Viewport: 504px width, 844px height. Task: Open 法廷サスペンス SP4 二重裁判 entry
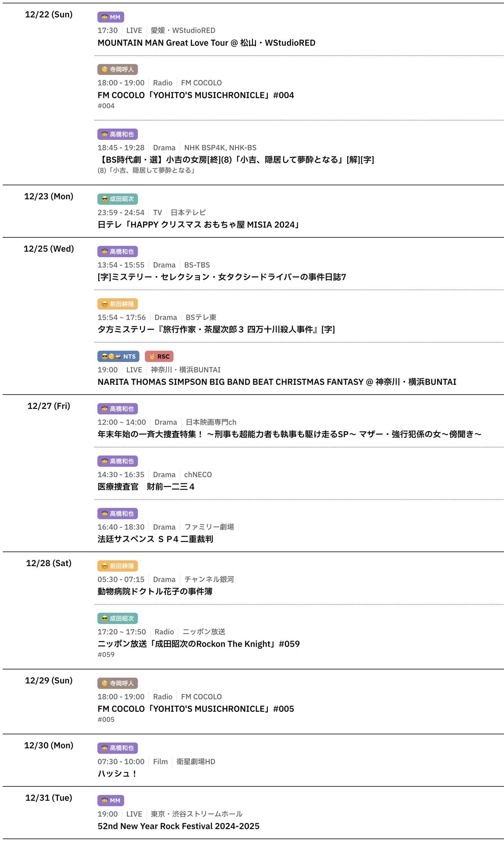coord(155,539)
